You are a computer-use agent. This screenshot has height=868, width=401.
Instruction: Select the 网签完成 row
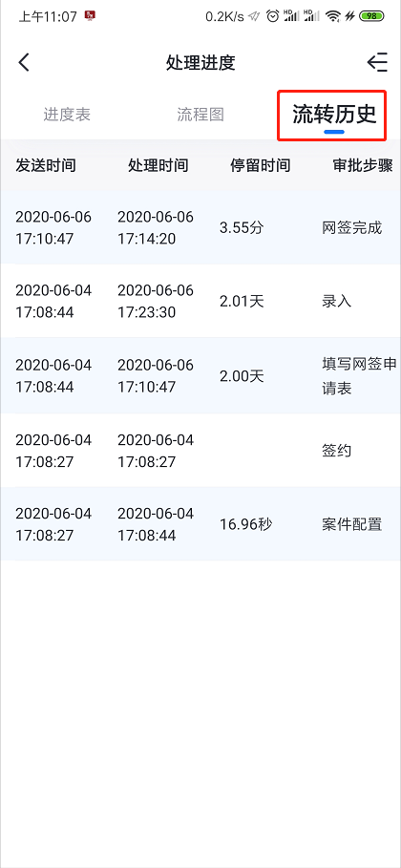pos(200,227)
